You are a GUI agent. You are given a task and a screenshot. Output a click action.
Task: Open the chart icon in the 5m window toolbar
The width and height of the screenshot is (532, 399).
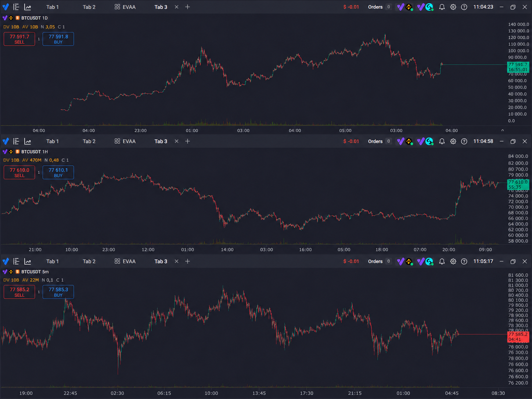coord(28,261)
